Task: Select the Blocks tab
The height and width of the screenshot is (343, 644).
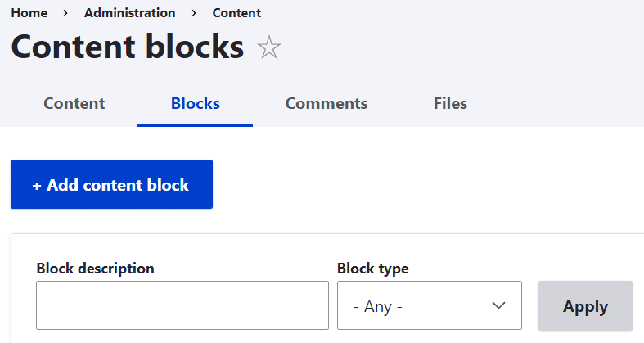Action: tap(195, 103)
